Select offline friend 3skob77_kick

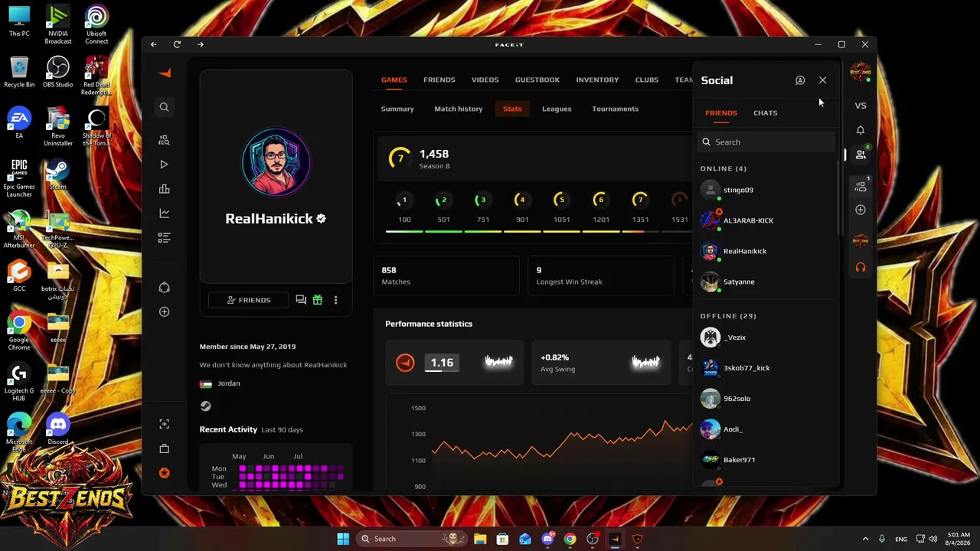coord(766,368)
